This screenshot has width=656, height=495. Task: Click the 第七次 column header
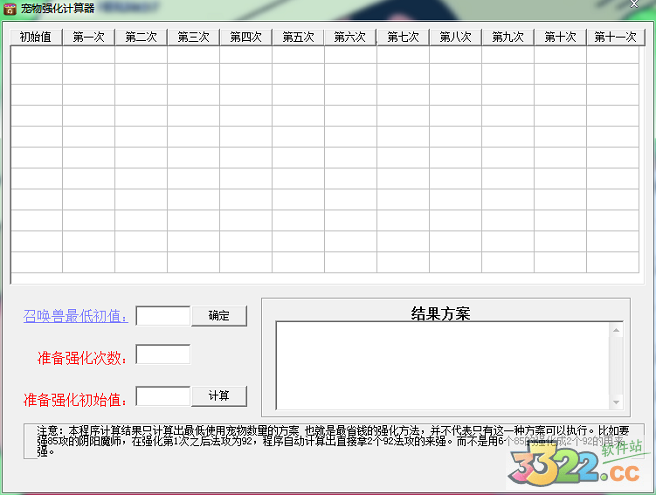(403, 37)
